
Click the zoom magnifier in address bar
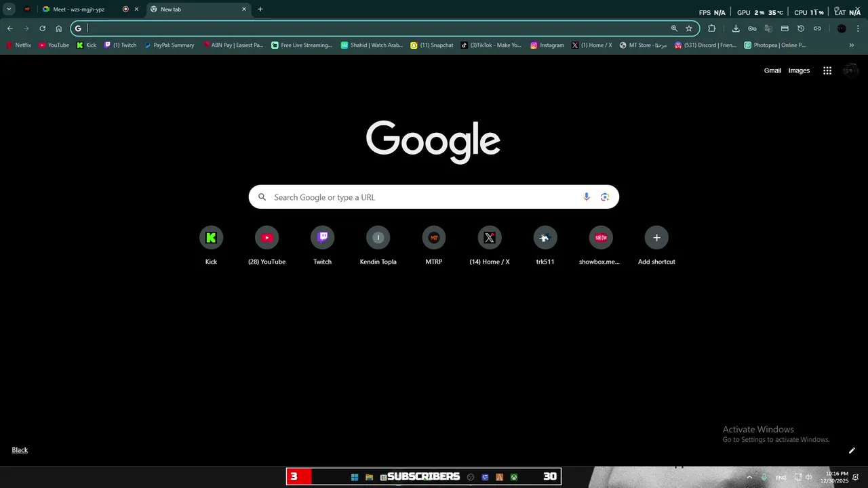(674, 28)
